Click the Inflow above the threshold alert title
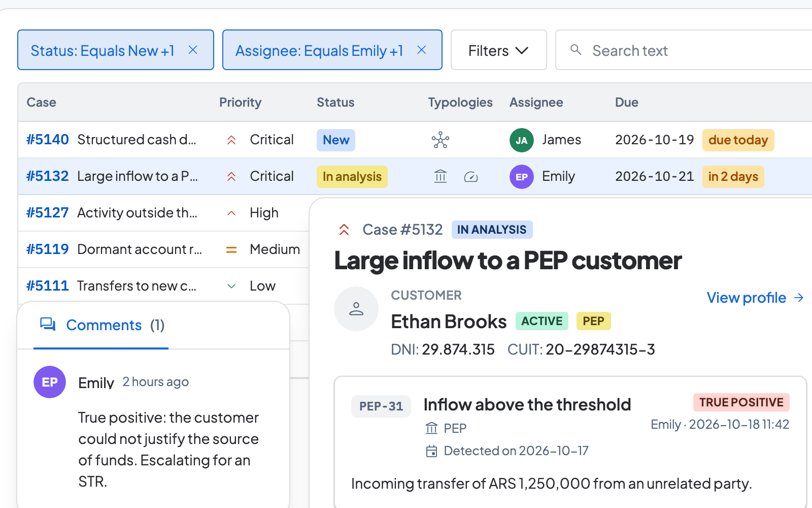Screen dimensions: 812x508 coord(527,405)
